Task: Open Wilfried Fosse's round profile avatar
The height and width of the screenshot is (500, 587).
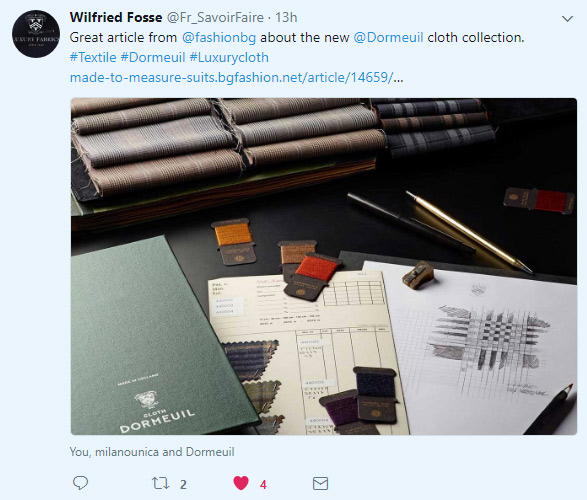Action: 36,34
